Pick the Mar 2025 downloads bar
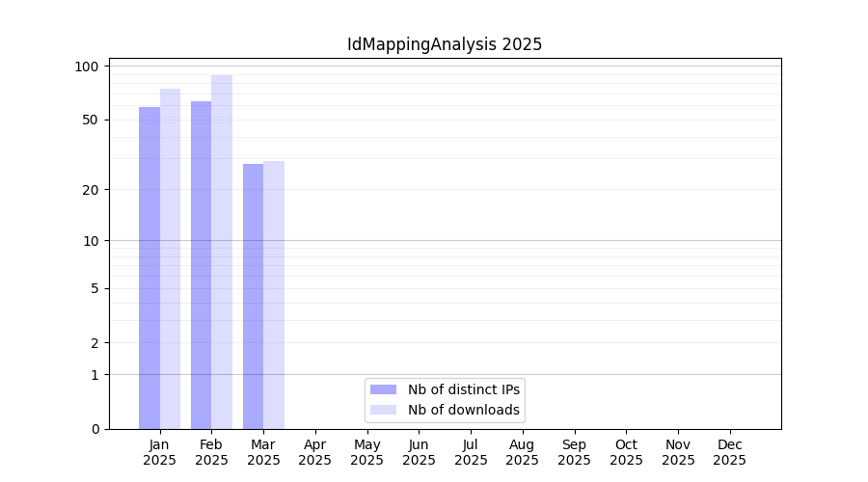 coord(274,295)
